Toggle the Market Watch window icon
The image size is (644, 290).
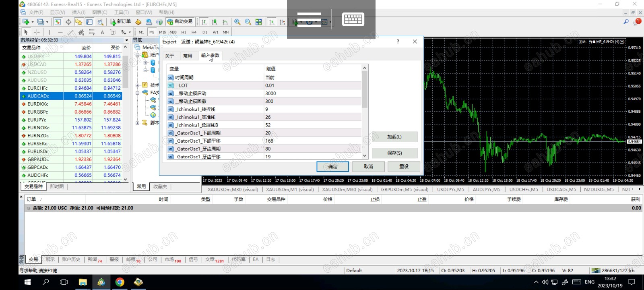click(x=58, y=22)
